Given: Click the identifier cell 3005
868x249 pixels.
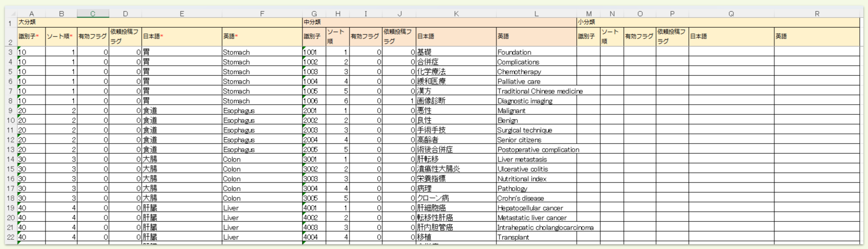Looking at the screenshot, I should (x=314, y=198).
